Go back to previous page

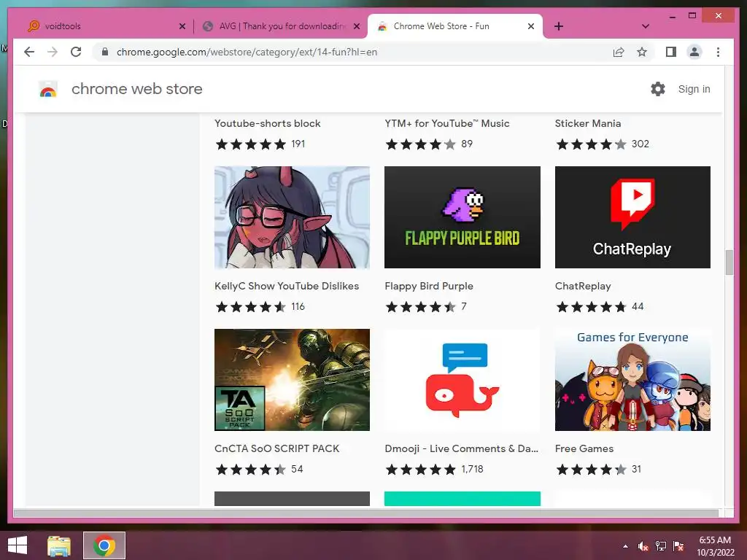point(29,52)
